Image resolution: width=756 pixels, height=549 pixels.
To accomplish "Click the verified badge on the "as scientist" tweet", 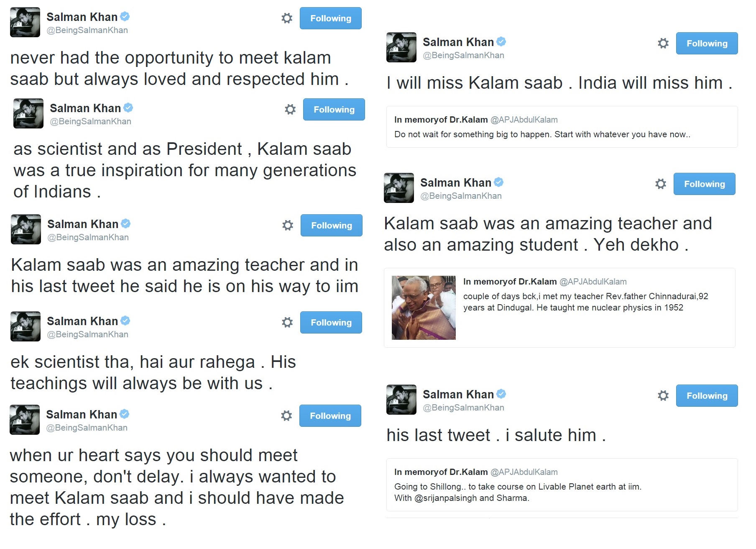I will click(128, 108).
